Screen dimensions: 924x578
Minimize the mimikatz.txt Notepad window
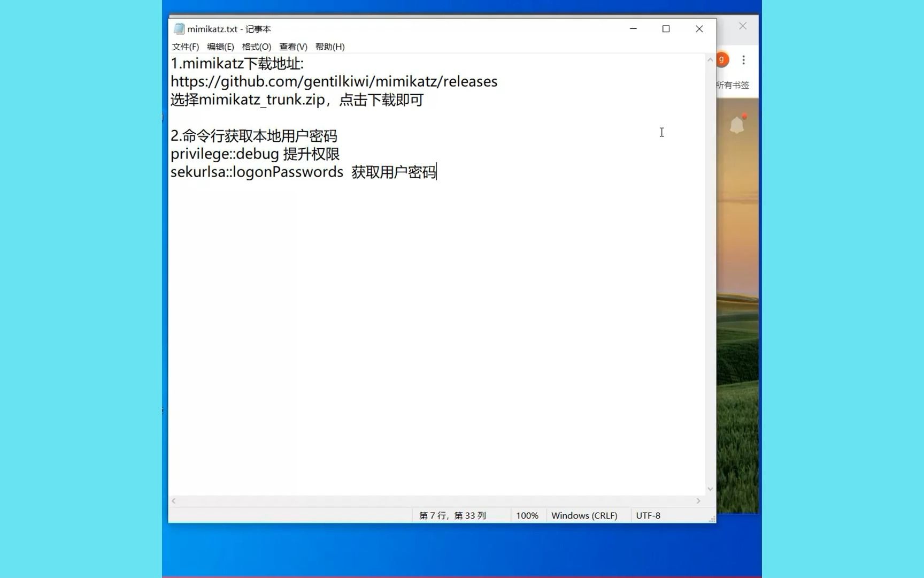tap(633, 29)
